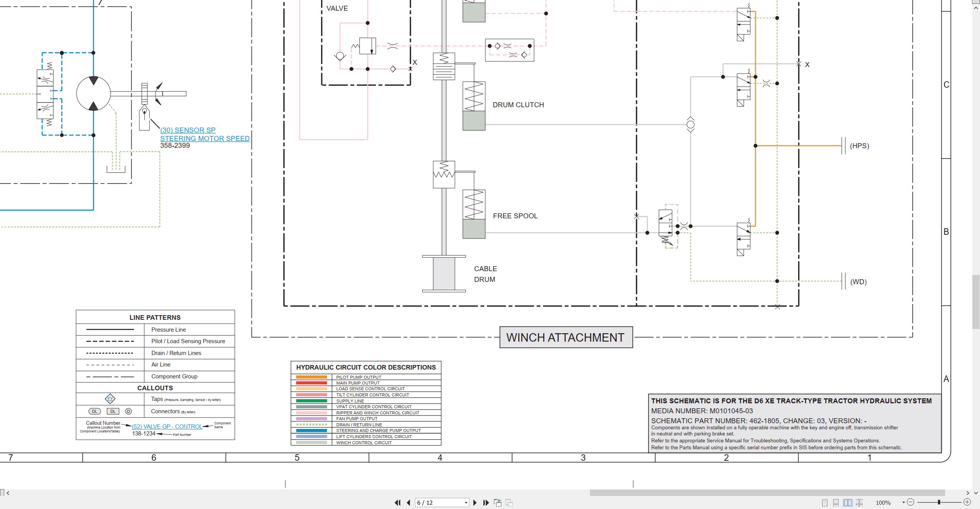
Task: Click the cable drum symbol
Action: point(444,274)
